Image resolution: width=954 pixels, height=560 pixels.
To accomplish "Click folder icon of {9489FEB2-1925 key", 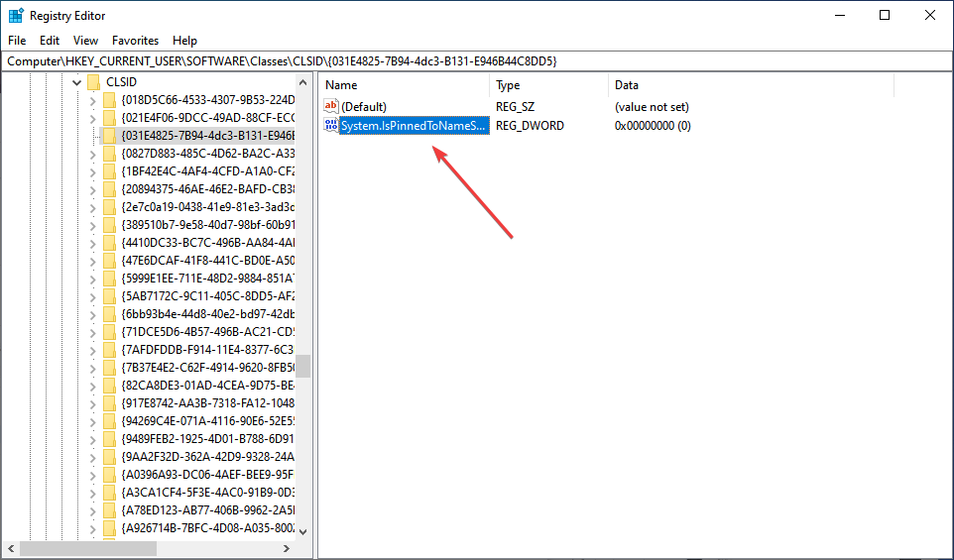I will coord(109,439).
